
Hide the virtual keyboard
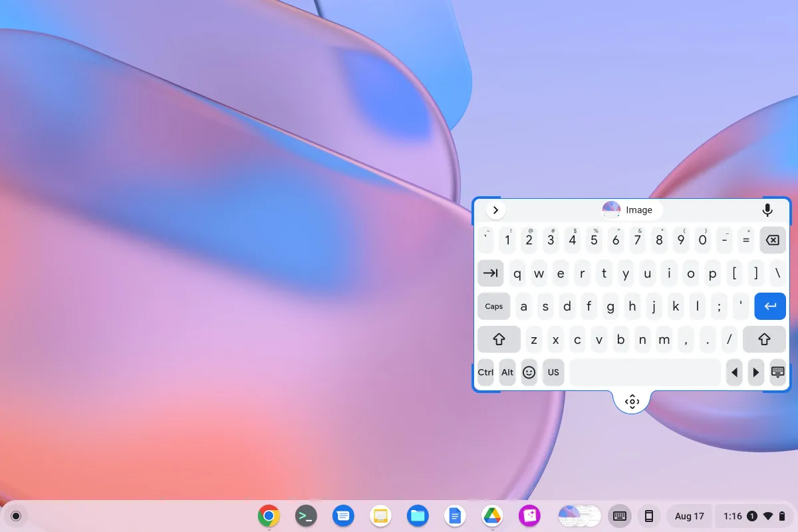click(777, 372)
